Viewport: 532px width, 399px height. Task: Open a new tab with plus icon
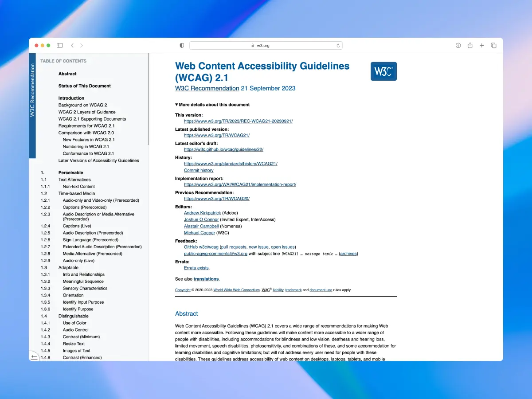point(482,45)
